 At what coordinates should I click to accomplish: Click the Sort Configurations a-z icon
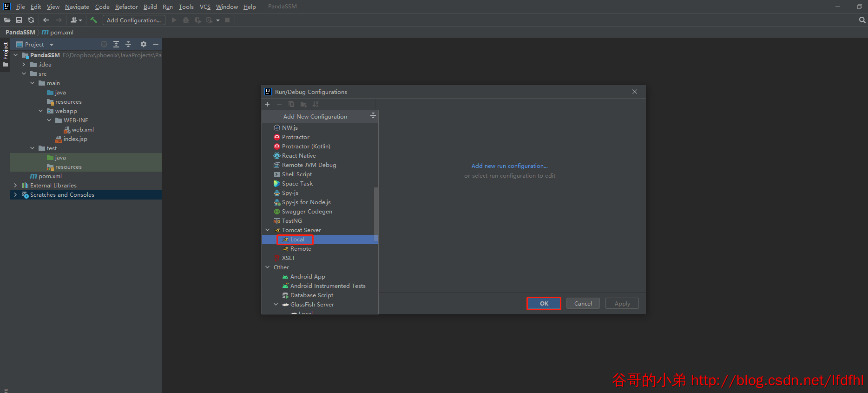316,104
